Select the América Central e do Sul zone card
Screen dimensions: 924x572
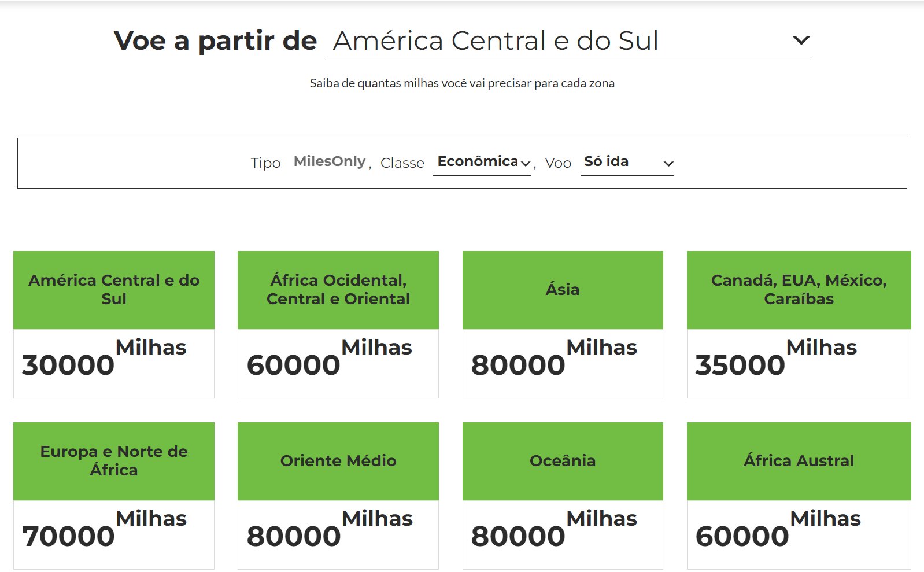pyautogui.click(x=114, y=324)
